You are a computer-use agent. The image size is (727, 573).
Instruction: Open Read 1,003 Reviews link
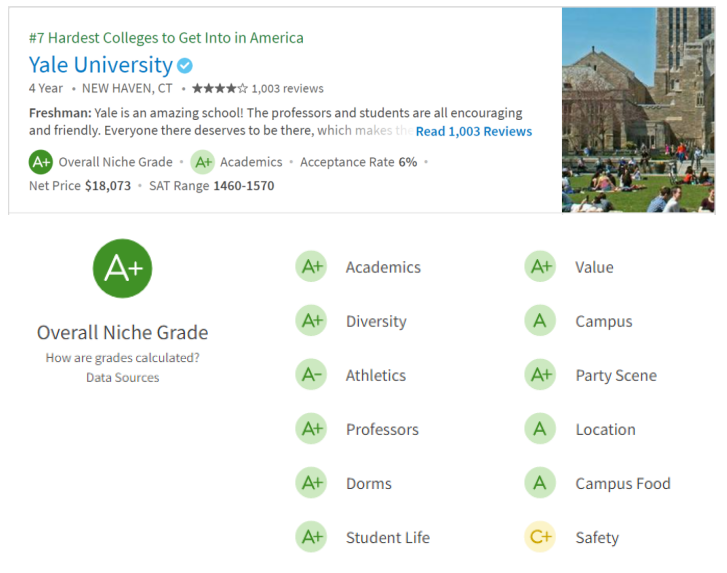[x=474, y=131]
